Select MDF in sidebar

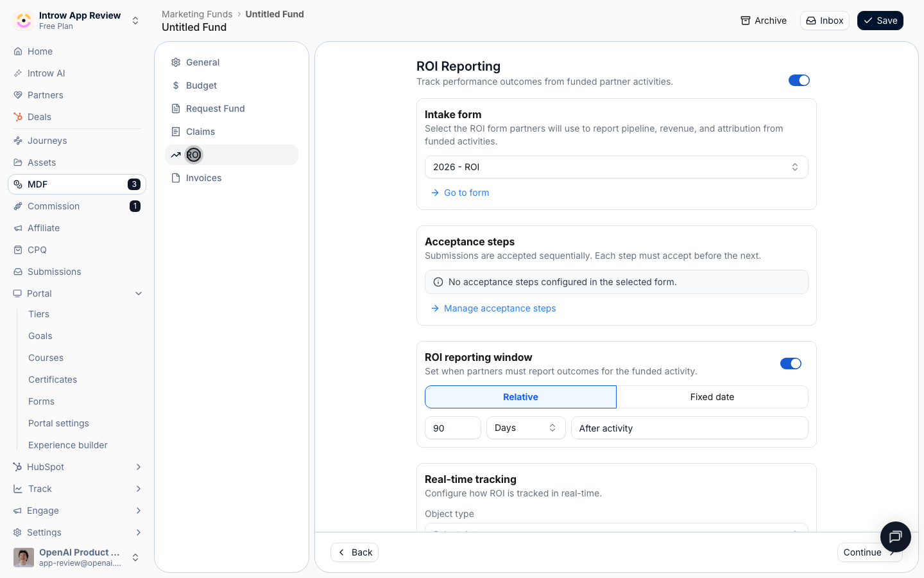(77, 184)
